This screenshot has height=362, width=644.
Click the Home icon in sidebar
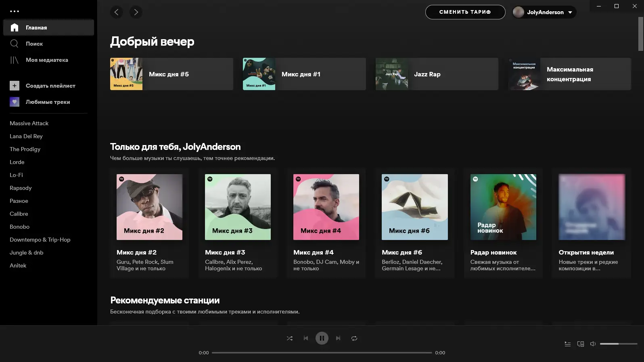(x=15, y=27)
